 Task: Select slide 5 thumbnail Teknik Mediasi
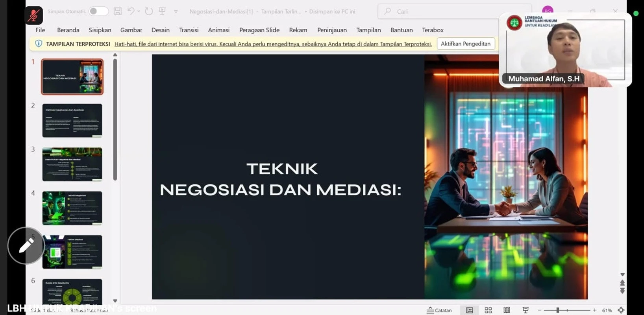tap(72, 252)
